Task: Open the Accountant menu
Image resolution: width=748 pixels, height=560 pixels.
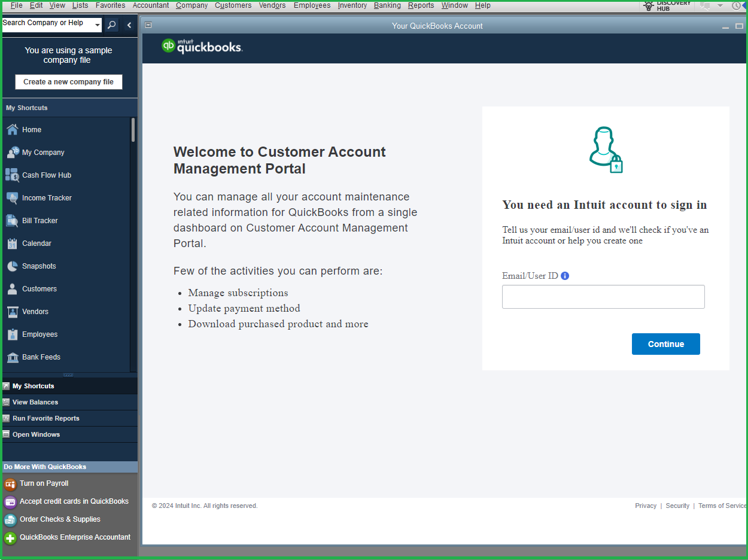Action: click(150, 5)
